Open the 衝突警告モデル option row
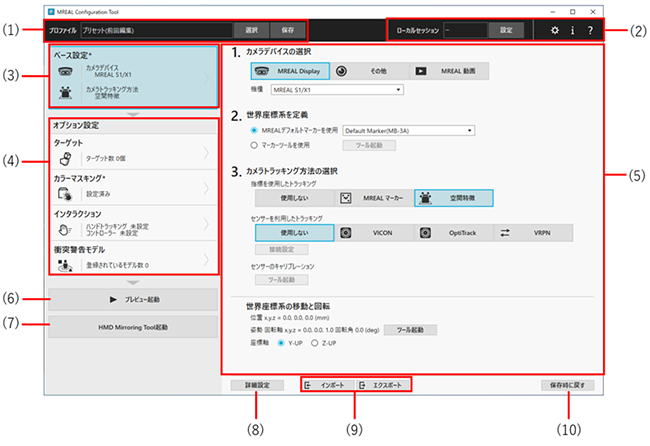The width and height of the screenshot is (650, 446). point(133,259)
